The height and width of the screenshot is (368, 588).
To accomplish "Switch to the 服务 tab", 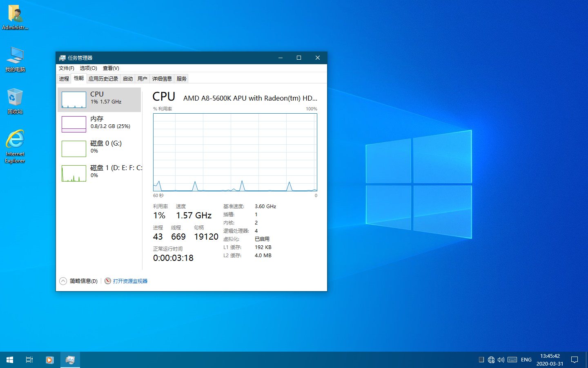I will click(x=182, y=79).
